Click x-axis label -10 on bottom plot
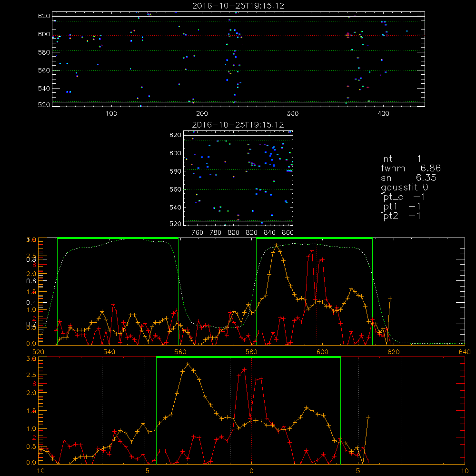 (38, 471)
